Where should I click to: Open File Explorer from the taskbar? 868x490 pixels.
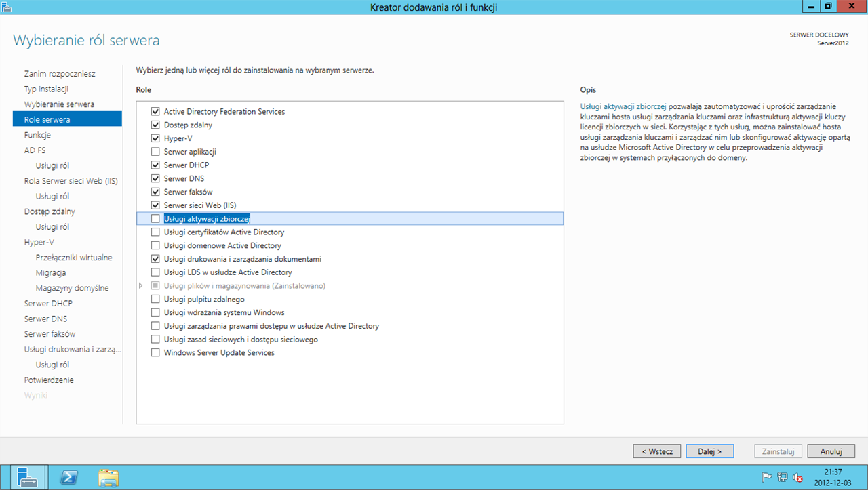108,477
